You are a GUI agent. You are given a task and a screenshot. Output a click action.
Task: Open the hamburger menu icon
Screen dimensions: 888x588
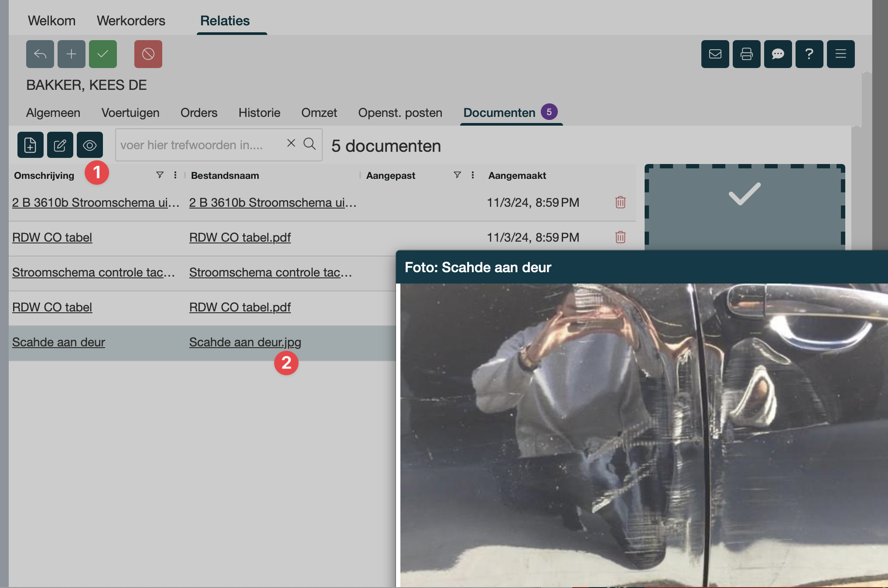pyautogui.click(x=840, y=54)
